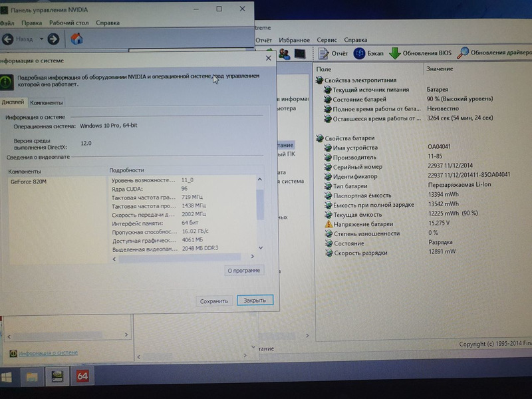Click the Закрыть button

pyautogui.click(x=255, y=301)
